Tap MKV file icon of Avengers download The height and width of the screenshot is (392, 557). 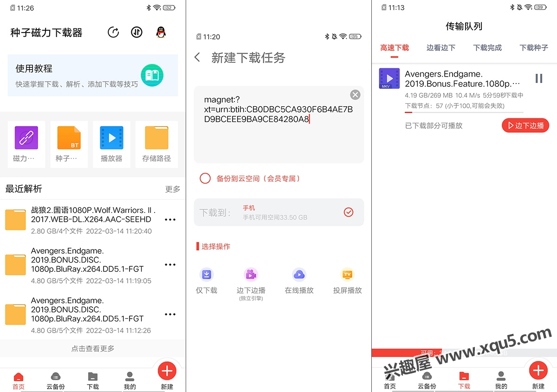click(389, 79)
